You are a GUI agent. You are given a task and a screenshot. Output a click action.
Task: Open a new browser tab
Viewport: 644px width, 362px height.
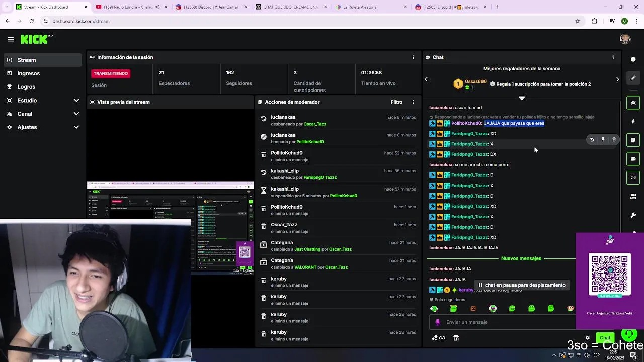(x=497, y=7)
